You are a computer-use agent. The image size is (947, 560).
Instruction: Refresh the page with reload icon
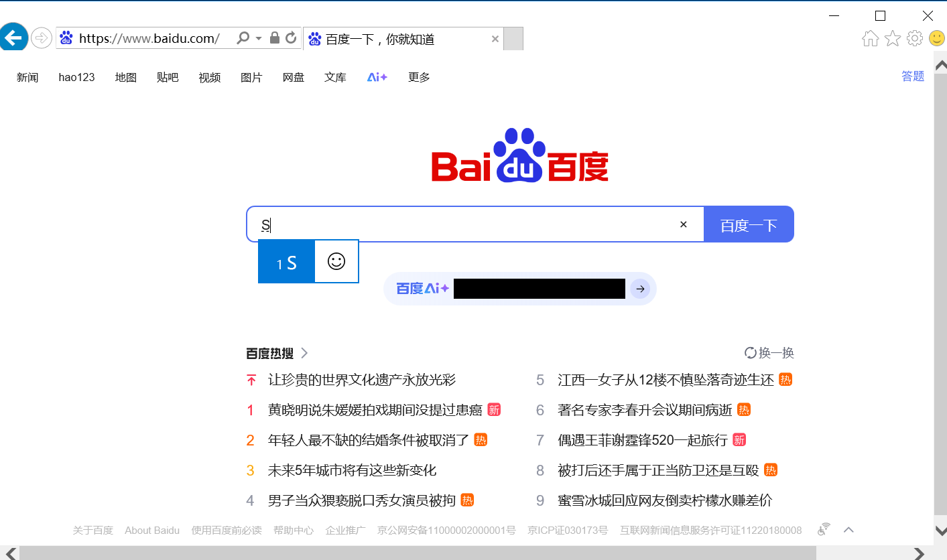pyautogui.click(x=291, y=38)
